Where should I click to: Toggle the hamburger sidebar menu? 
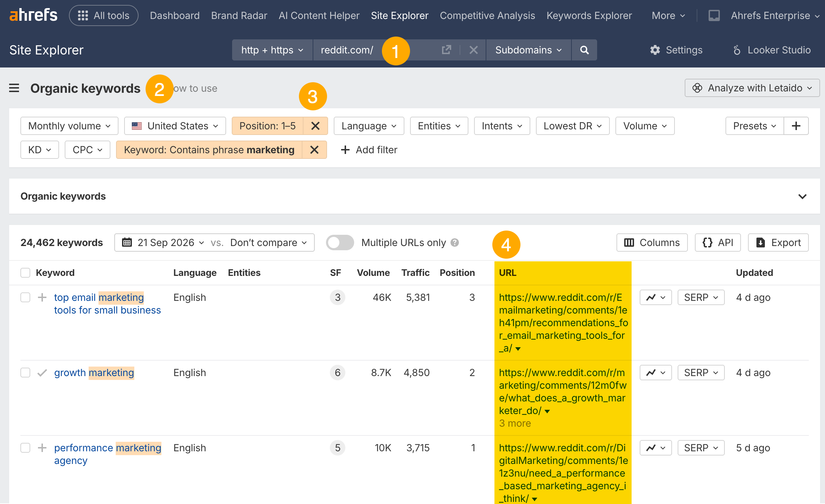click(x=14, y=88)
